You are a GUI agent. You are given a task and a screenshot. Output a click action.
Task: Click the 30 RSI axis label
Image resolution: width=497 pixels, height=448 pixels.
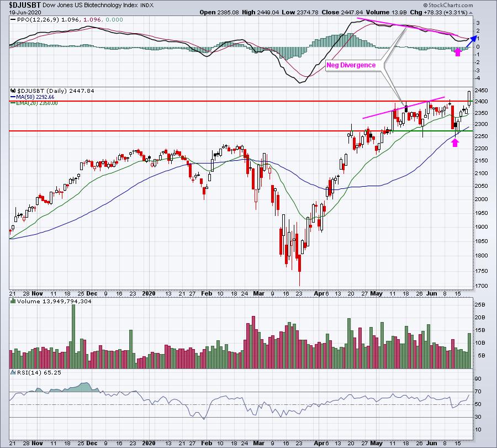click(478, 417)
